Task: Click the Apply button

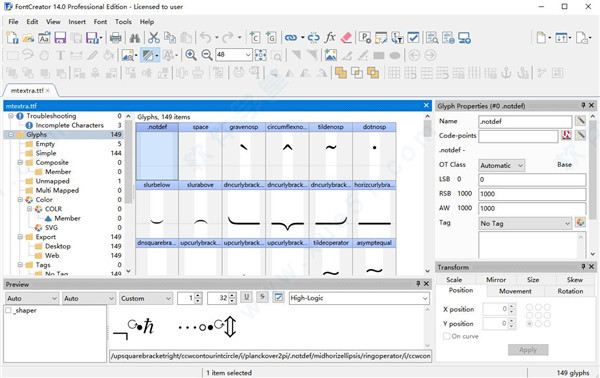Action: [x=528, y=350]
